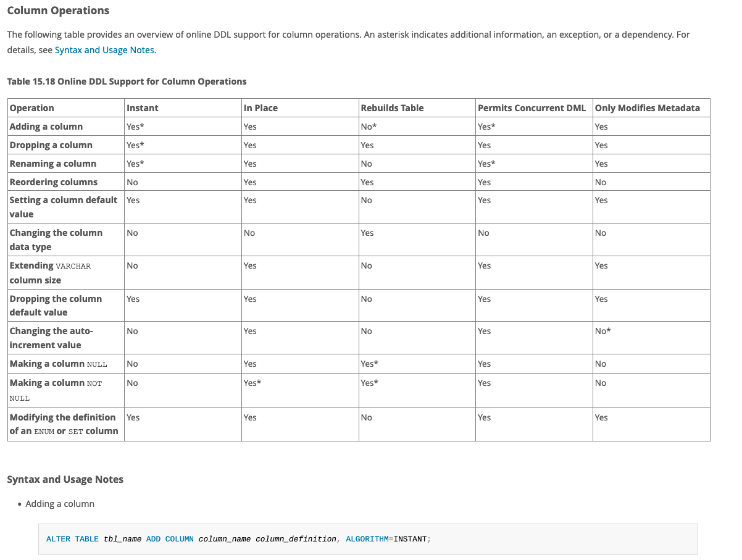Click the Table 15.18 caption text

tap(127, 81)
